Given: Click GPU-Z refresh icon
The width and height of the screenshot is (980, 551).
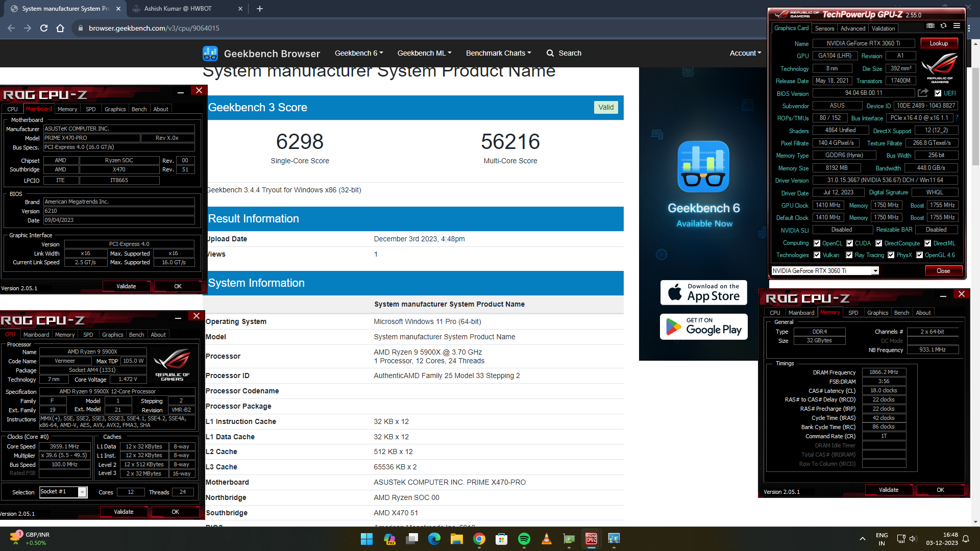Looking at the screenshot, I should point(943,26).
